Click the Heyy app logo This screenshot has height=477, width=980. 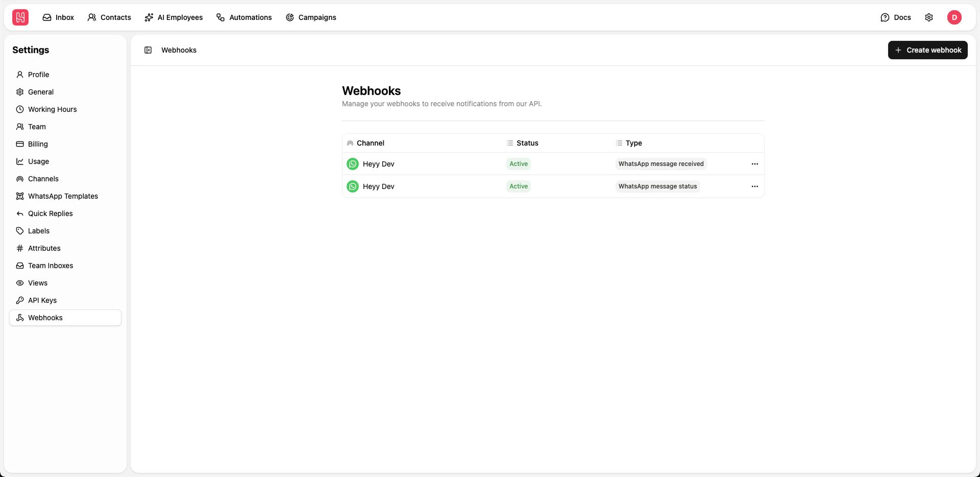20,17
